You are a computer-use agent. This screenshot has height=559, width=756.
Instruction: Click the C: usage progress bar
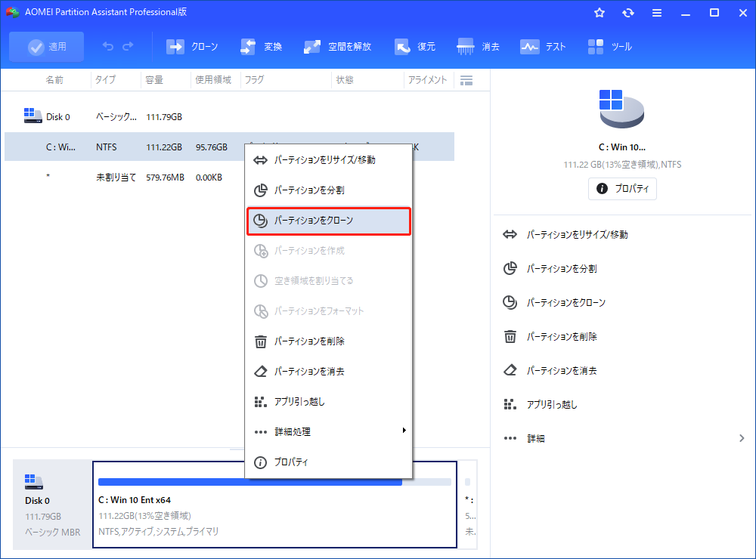(x=274, y=482)
